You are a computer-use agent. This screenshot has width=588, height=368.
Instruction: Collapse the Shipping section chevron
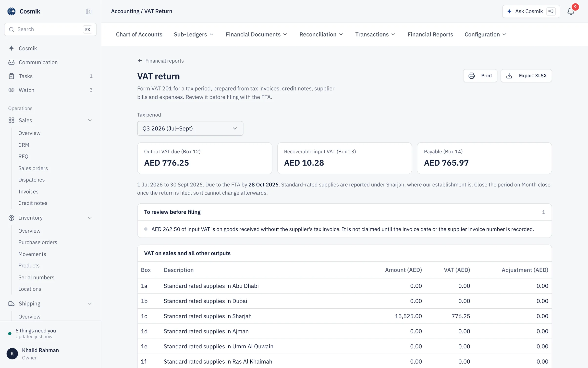click(x=90, y=304)
